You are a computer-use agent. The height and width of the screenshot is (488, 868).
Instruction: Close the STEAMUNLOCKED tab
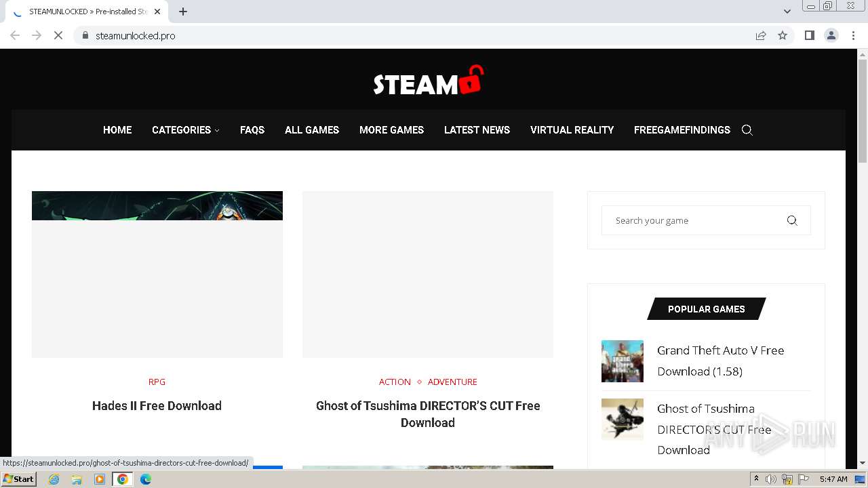tap(157, 12)
